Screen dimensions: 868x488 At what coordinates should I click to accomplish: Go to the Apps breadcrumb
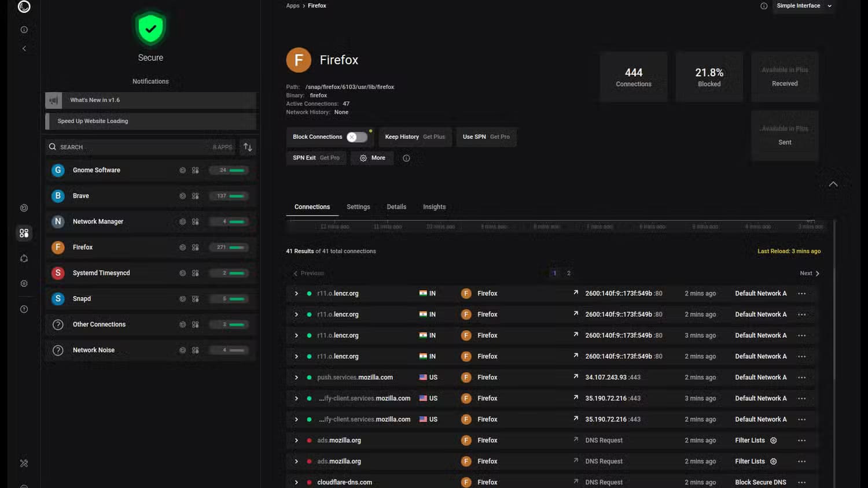tap(293, 6)
